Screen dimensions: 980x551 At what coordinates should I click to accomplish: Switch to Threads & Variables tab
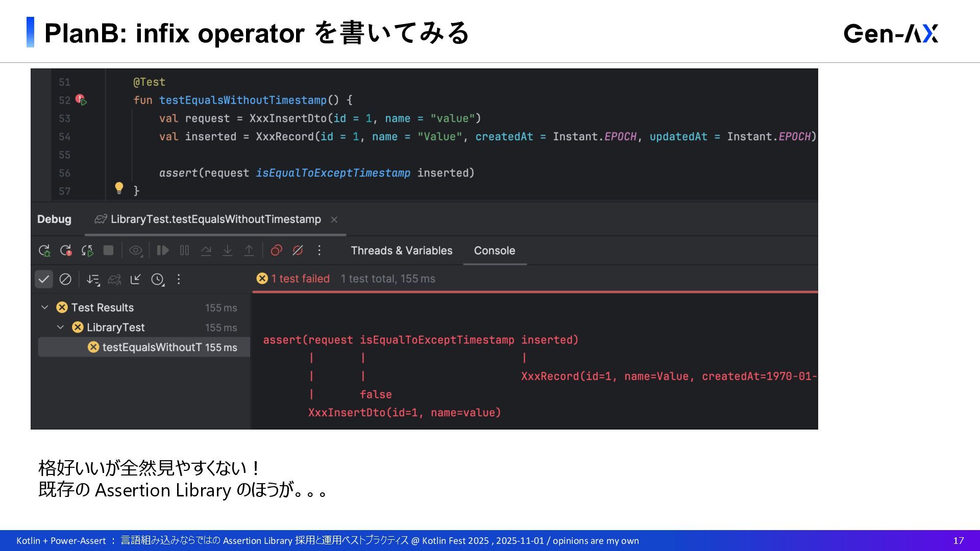point(401,251)
